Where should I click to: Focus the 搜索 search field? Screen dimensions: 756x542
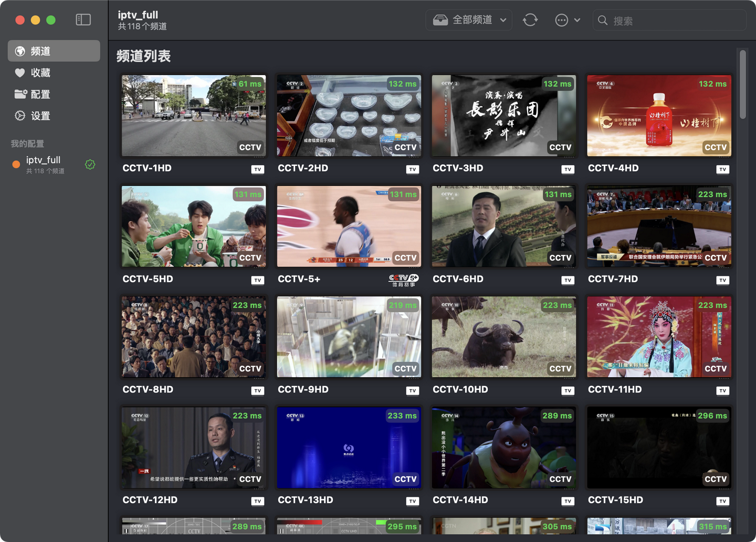point(669,20)
